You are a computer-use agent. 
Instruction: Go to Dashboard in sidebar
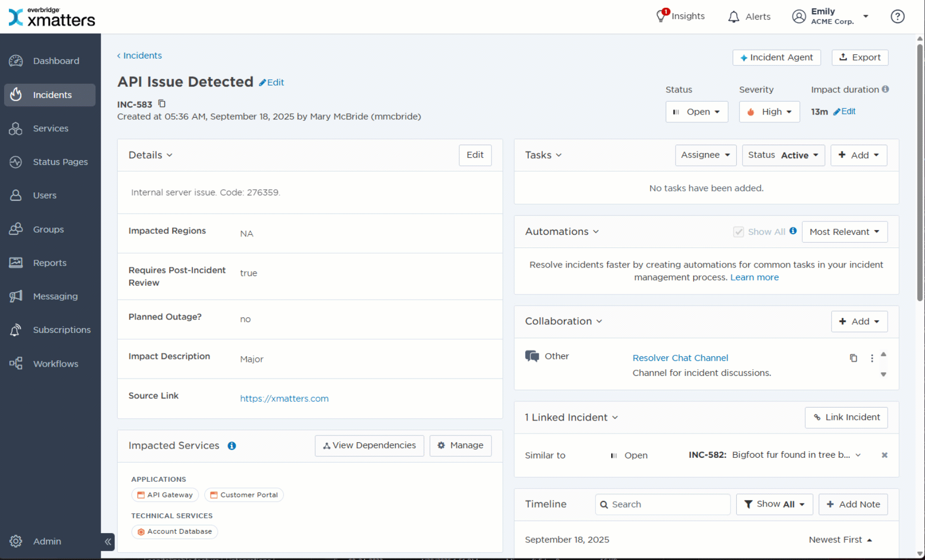[x=50, y=61]
